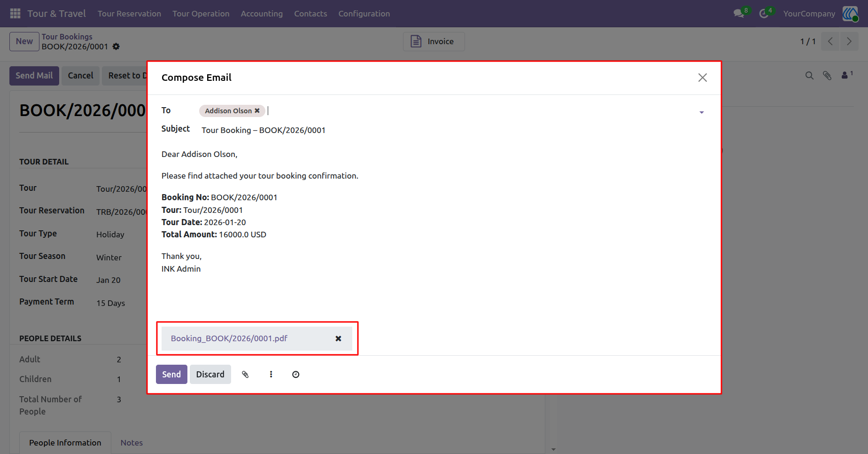Screen dimensions: 868x454
Task: Open the three-dot more options in composer
Action: pyautogui.click(x=271, y=375)
